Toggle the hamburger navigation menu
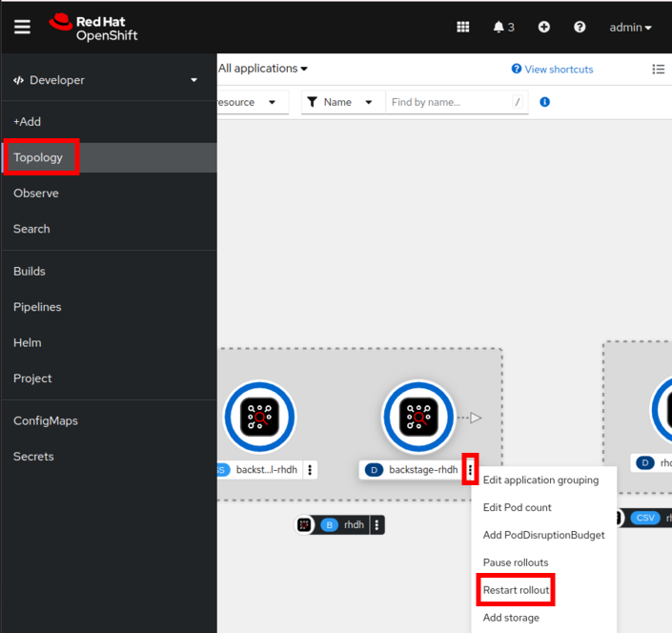This screenshot has width=672, height=633. click(x=22, y=27)
